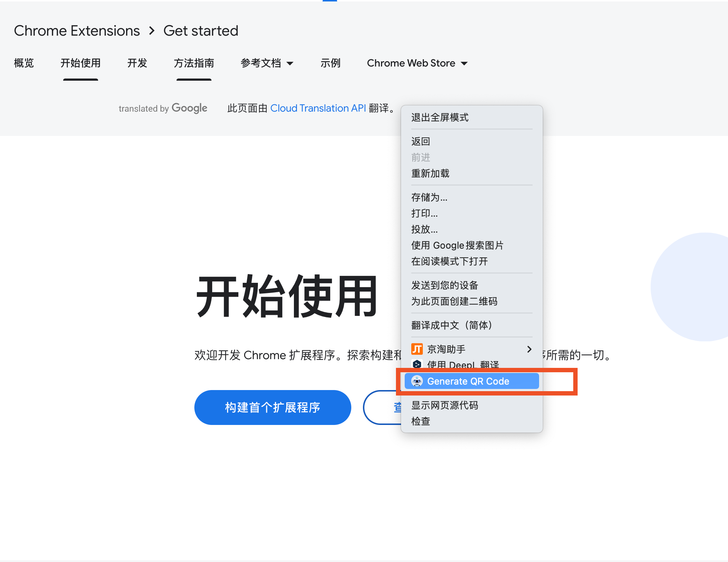This screenshot has height=562, width=728.
Task: Click 开始使用 tab at top navigation
Action: coord(80,63)
